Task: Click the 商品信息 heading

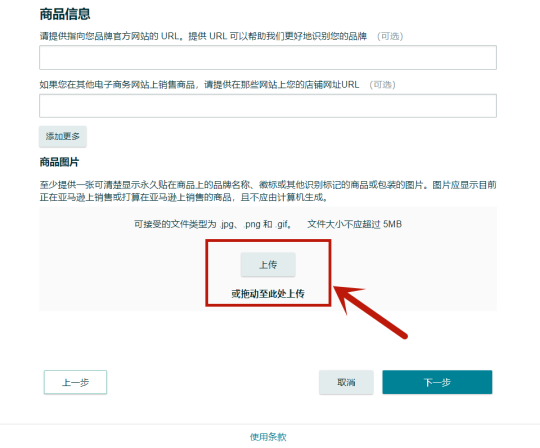Action: pyautogui.click(x=65, y=14)
